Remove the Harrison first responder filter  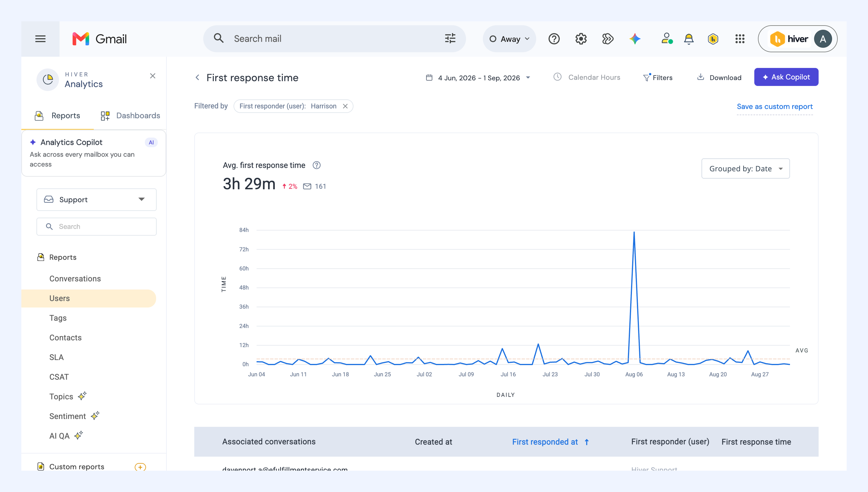(x=345, y=106)
